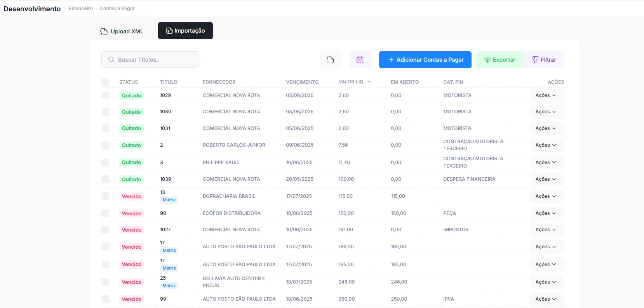Select checkbox for ECOFOR DISTRIBUIDORA row
The image size is (644, 308).
pyautogui.click(x=105, y=213)
